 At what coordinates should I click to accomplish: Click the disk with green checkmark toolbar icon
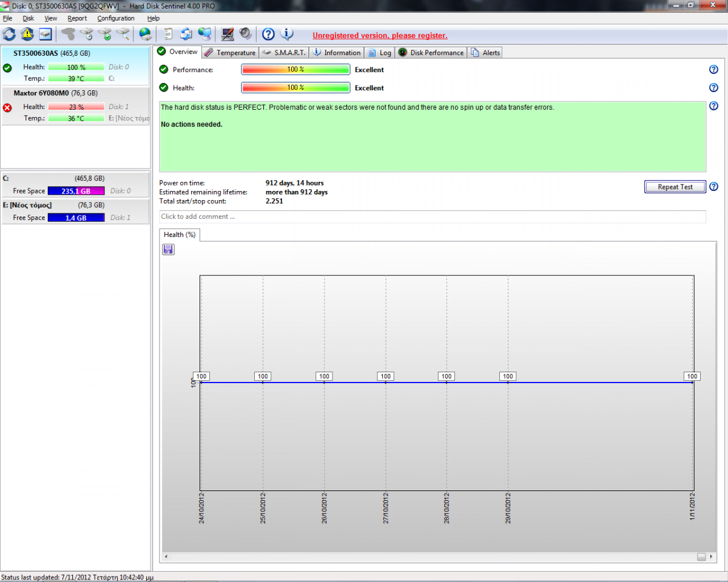[105, 34]
